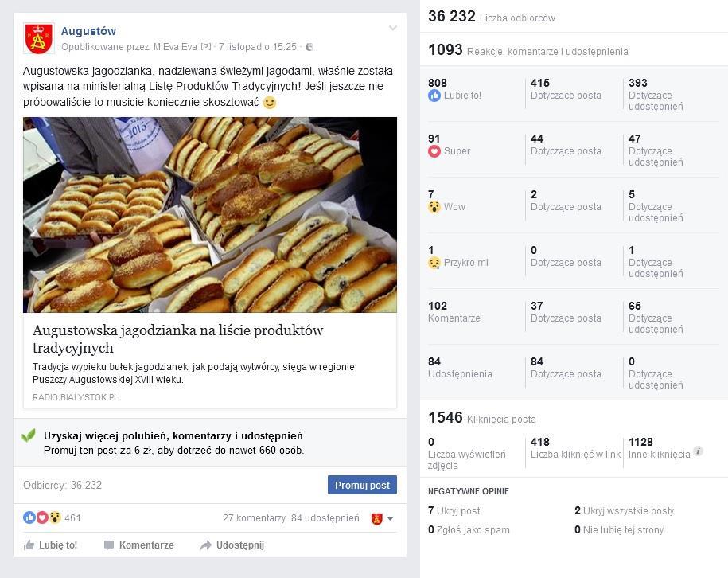This screenshot has width=728, height=578.
Task: Click the RADIO.BIALYSTOK.PL source link
Action: 76,397
